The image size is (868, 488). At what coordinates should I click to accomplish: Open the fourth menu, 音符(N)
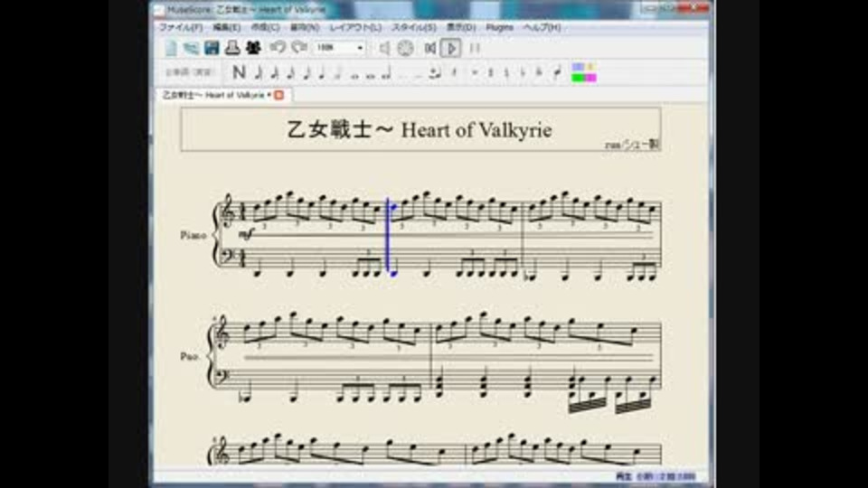pos(305,27)
